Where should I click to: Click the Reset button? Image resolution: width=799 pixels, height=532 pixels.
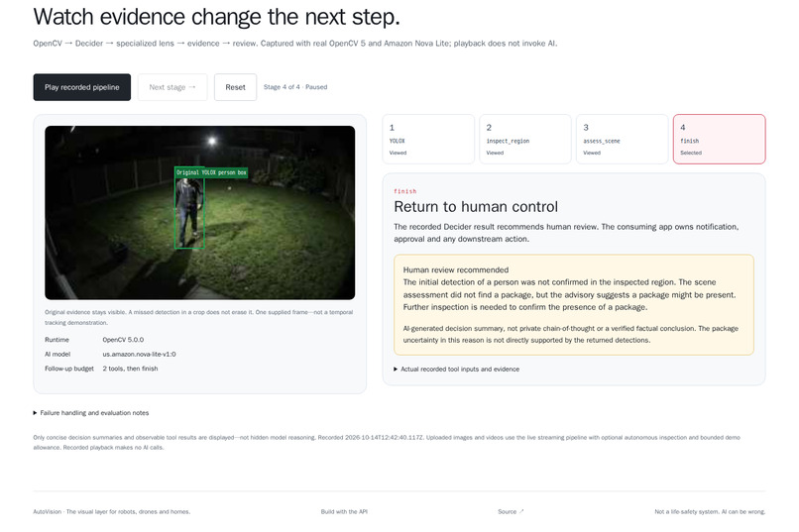[x=235, y=87]
